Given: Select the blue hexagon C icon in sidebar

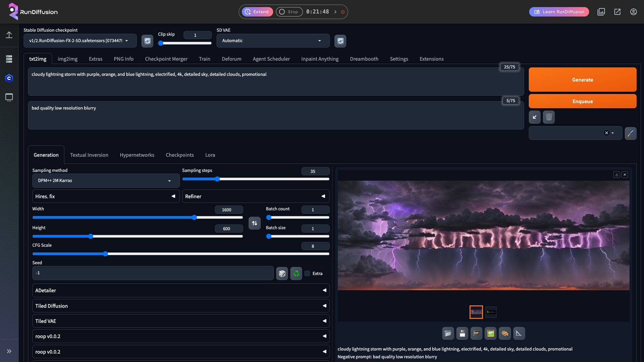Looking at the screenshot, I should pos(9,78).
